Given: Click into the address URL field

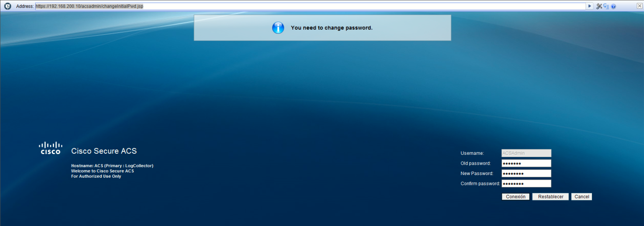Looking at the screenshot, I should point(310,6).
